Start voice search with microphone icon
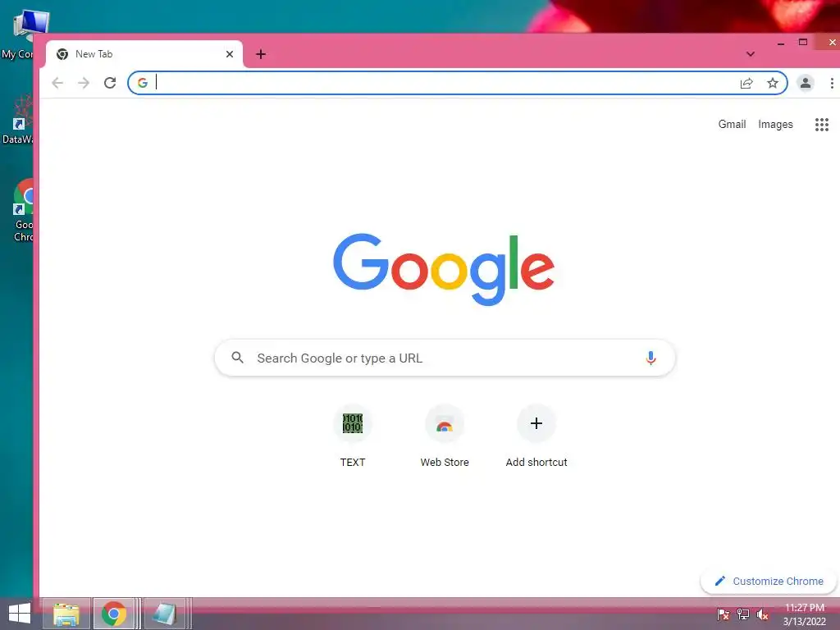Viewport: 840px width, 630px height. [651, 358]
